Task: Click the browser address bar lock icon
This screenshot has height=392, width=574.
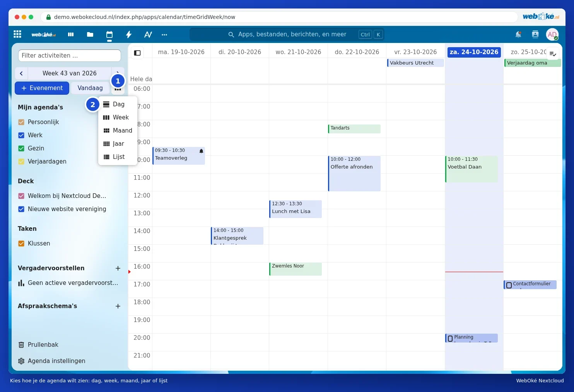Action: (48, 17)
